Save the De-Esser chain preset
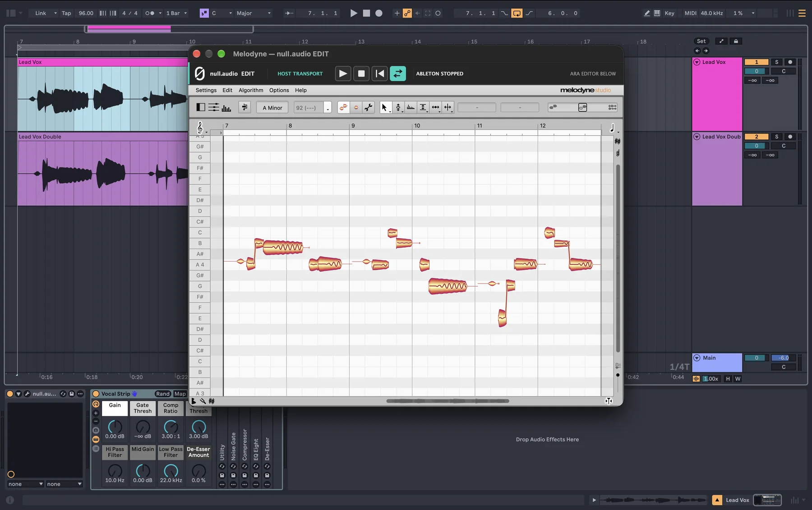The width and height of the screenshot is (812, 510). (x=267, y=475)
